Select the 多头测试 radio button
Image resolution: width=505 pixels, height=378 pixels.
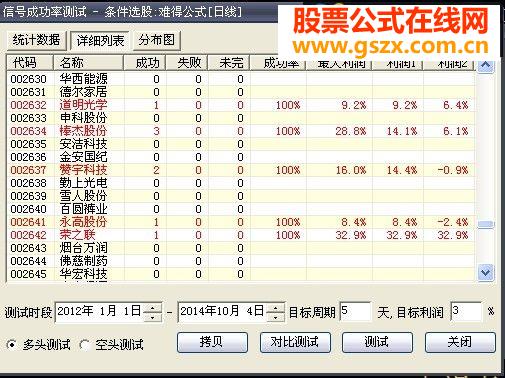click(12, 344)
